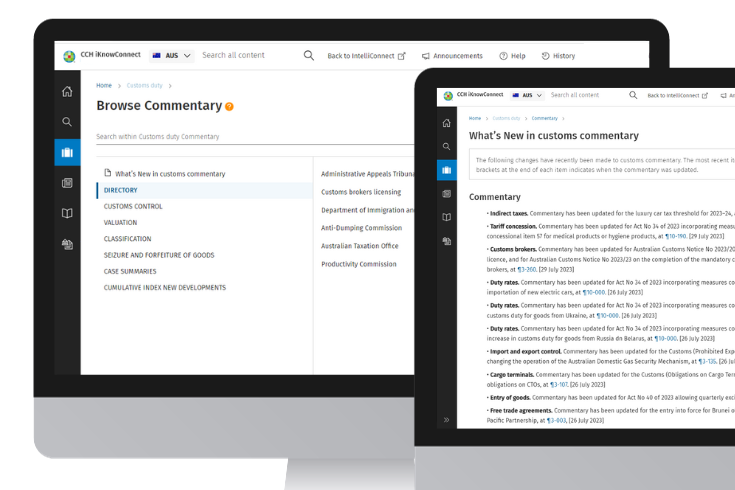Click the sidebar search magnifier on left monitor
Viewport: 735px width, 490px height.
pos(67,122)
